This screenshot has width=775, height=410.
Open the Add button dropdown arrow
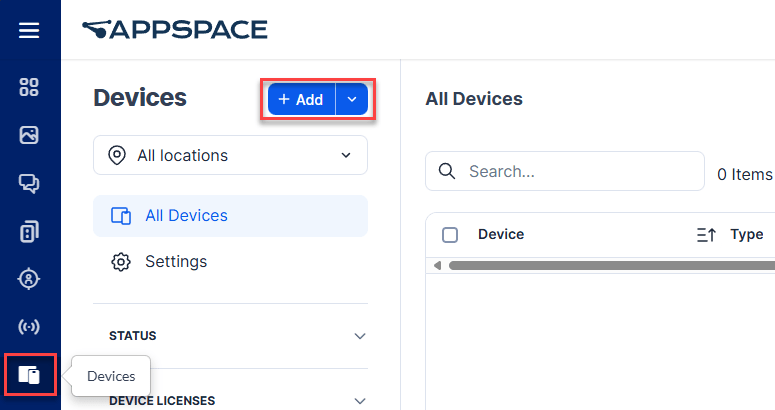352,100
